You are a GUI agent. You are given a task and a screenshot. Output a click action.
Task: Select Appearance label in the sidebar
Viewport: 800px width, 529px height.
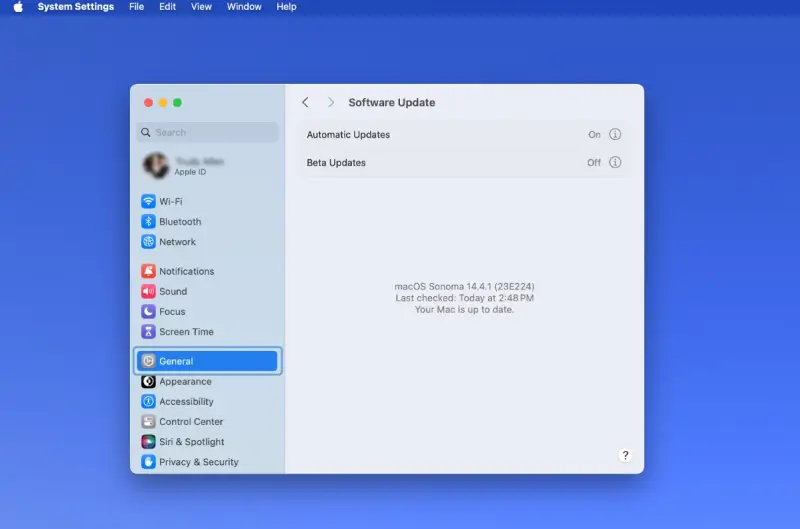[x=185, y=382]
